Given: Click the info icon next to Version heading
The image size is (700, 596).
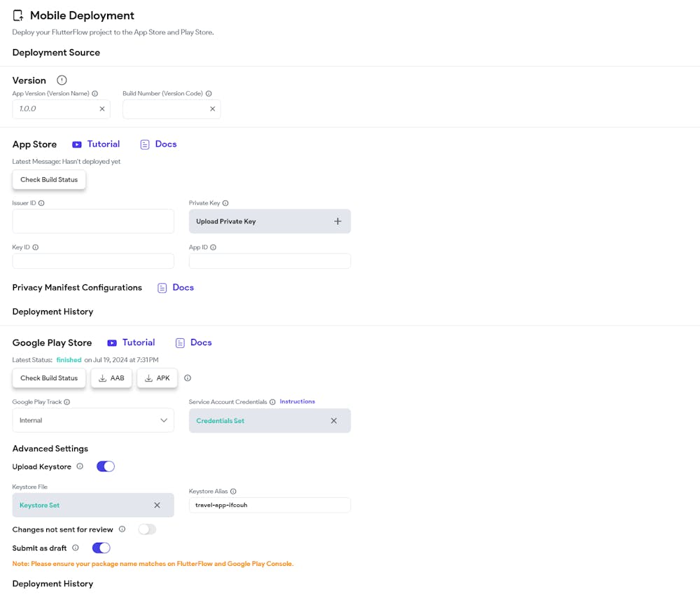Looking at the screenshot, I should click(62, 80).
